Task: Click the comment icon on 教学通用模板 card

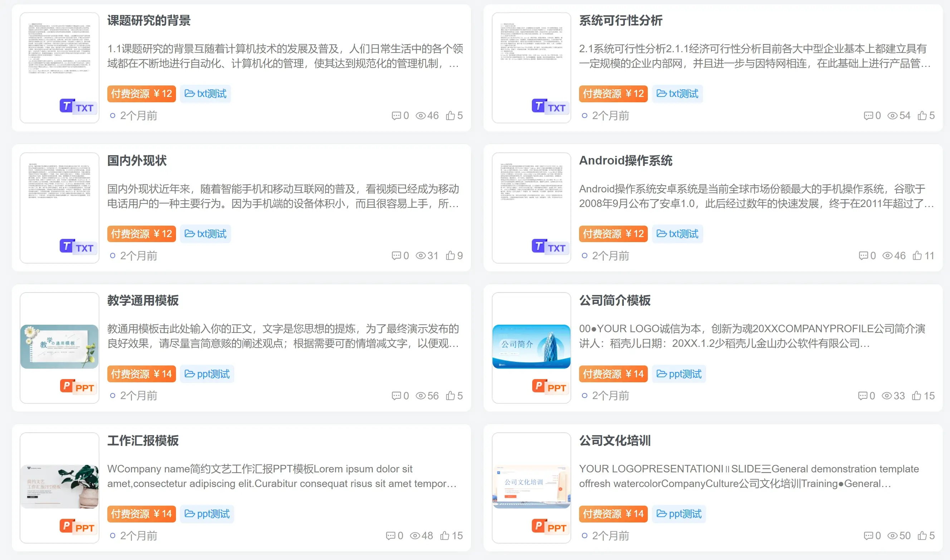Action: click(396, 396)
